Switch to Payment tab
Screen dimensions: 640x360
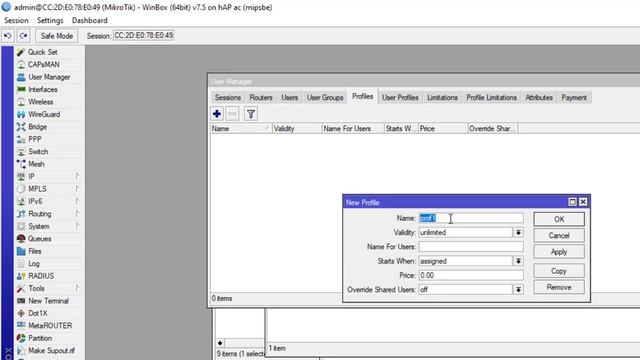pos(574,98)
